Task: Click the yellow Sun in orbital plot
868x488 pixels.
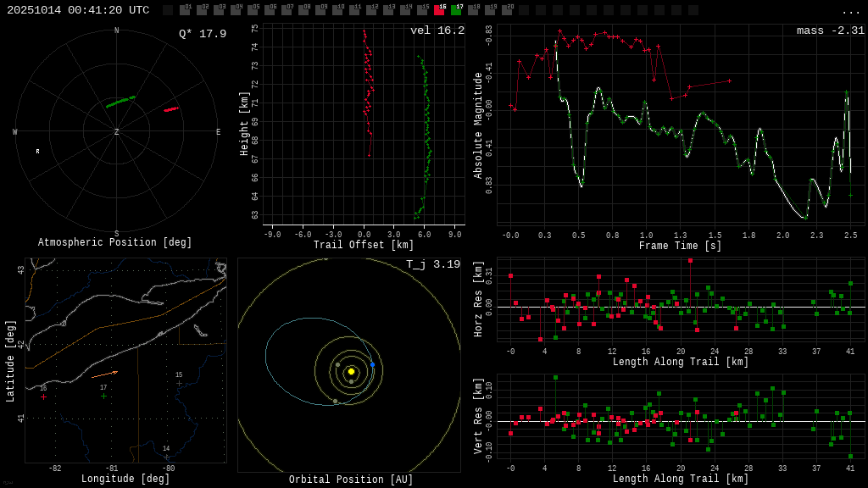Action: pos(351,371)
